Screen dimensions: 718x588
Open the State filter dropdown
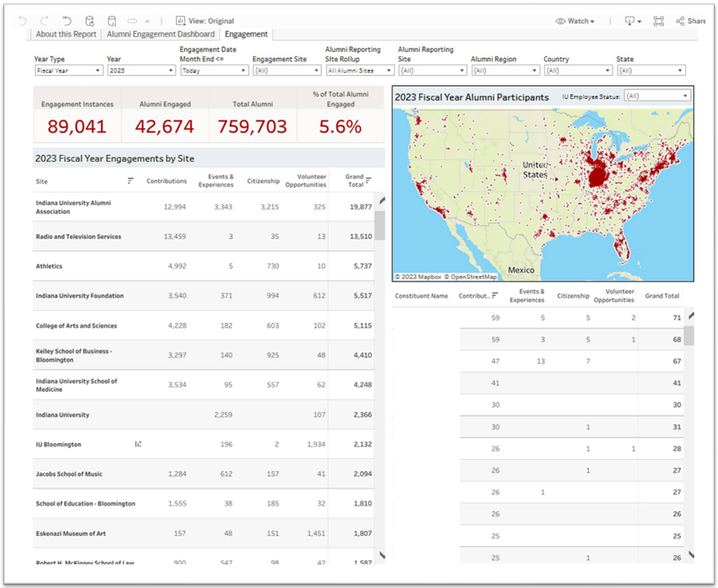click(x=651, y=70)
